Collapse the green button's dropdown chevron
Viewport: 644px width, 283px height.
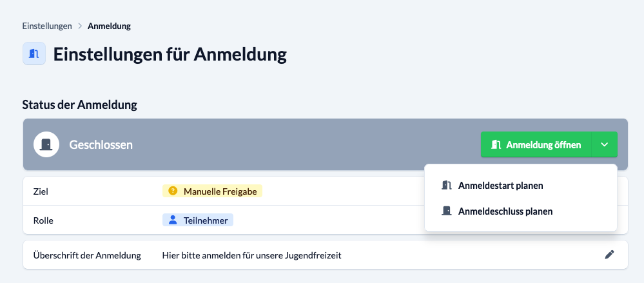(604, 144)
